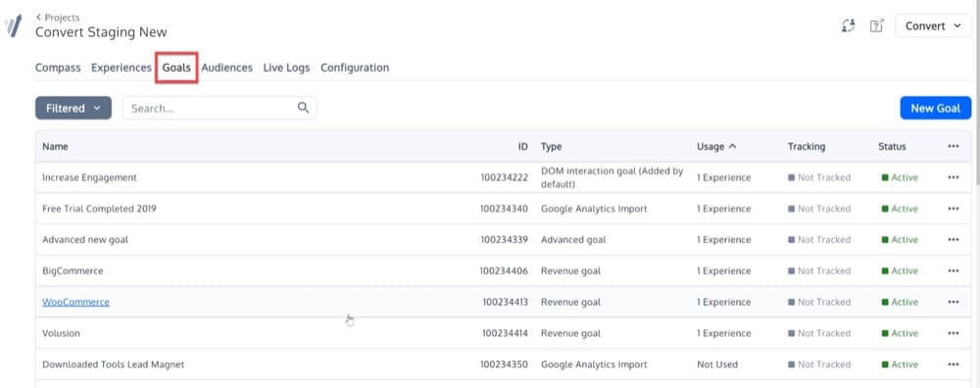Click into the Search field
The image size is (980, 388).
tap(220, 108)
